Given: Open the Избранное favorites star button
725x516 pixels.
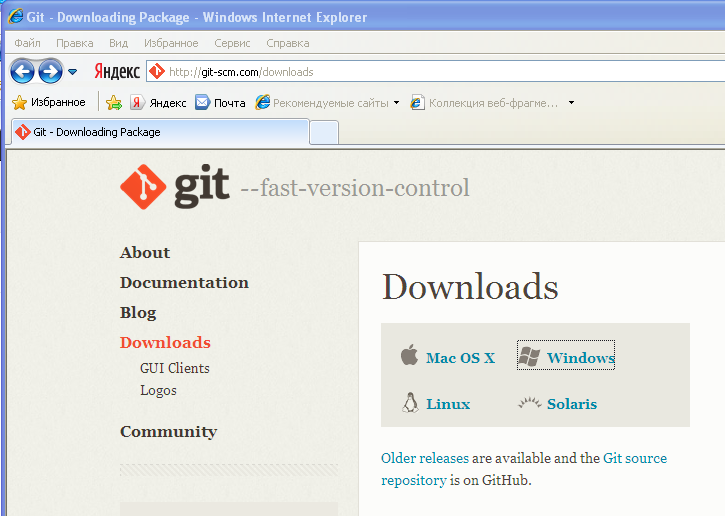Looking at the screenshot, I should click(49, 102).
